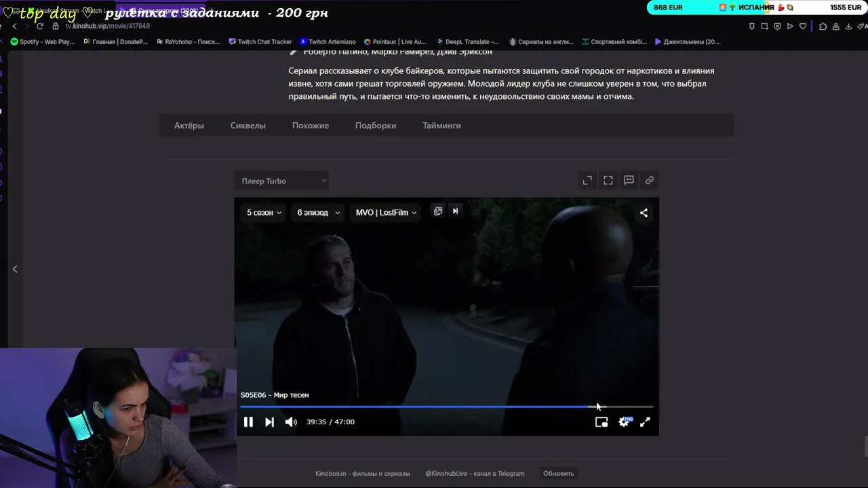Viewport: 868px width, 488px height.
Task: Open the 6 эпизод episode dropdown
Action: click(x=318, y=213)
